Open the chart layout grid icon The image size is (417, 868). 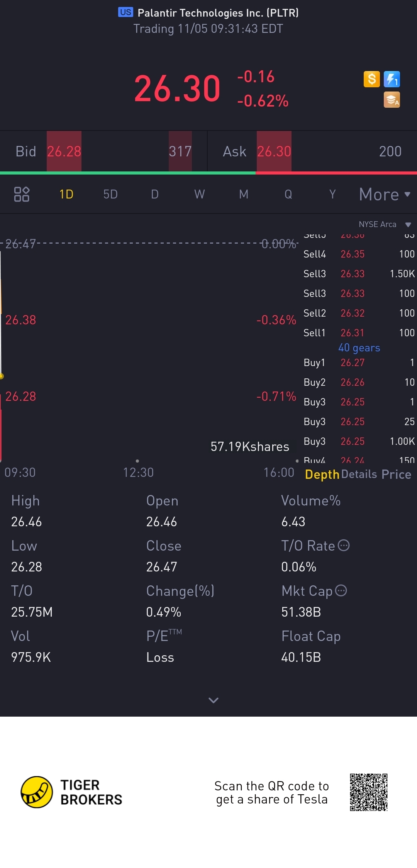(x=22, y=194)
